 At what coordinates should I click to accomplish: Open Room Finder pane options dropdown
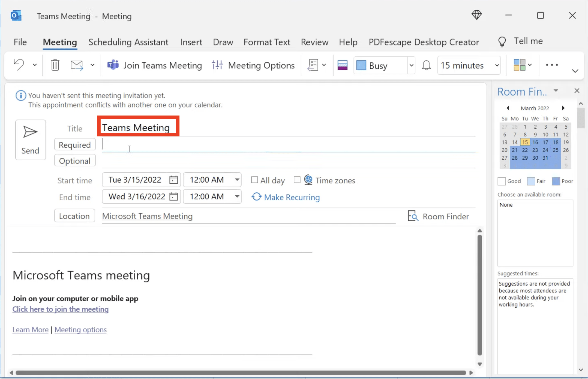556,91
